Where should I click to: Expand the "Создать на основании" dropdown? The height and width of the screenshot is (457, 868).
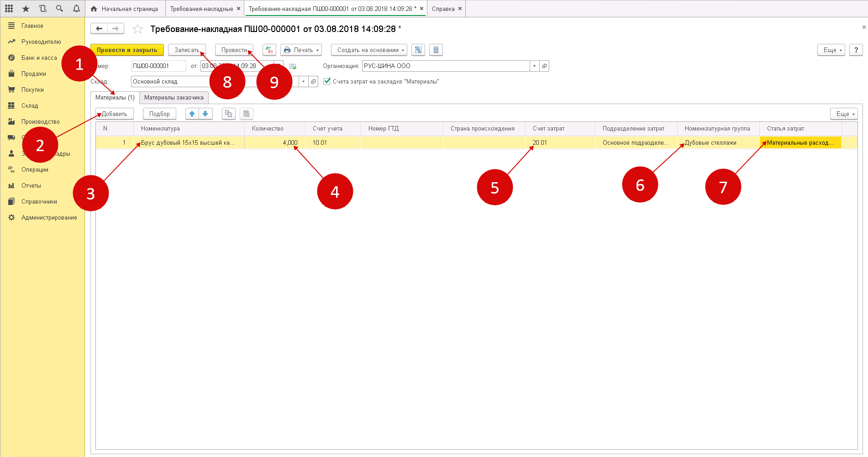369,50
